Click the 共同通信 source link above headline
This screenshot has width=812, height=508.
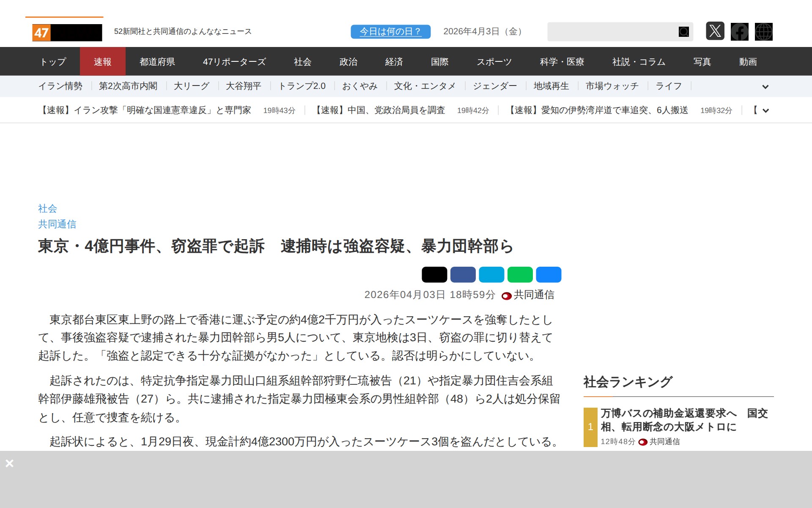pos(57,224)
